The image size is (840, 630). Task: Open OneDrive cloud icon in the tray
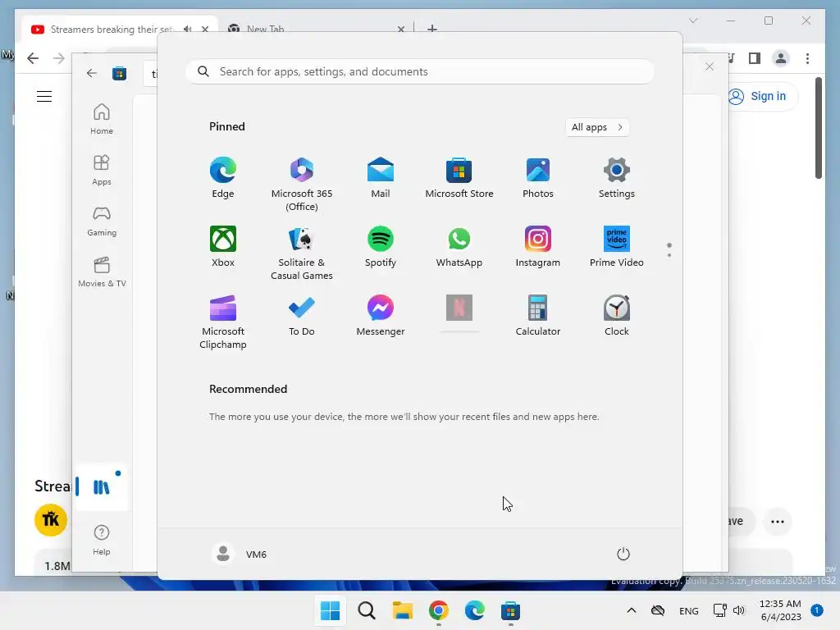pos(658,610)
